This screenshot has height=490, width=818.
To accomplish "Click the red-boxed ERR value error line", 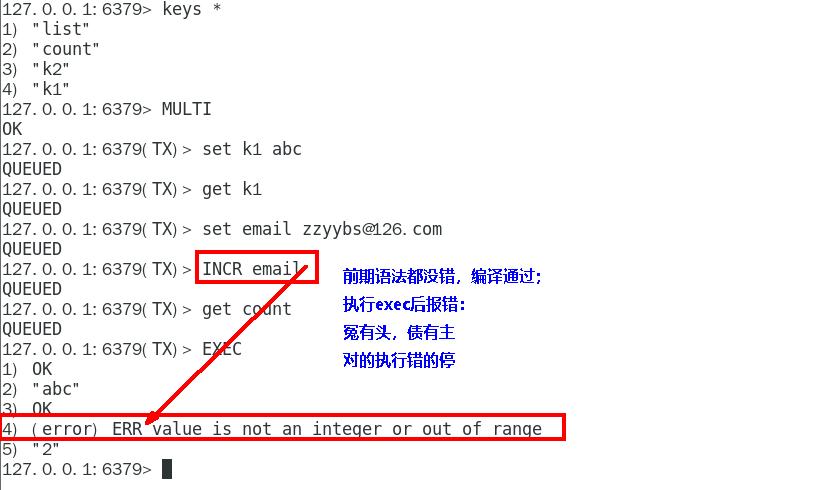I will coord(283,427).
